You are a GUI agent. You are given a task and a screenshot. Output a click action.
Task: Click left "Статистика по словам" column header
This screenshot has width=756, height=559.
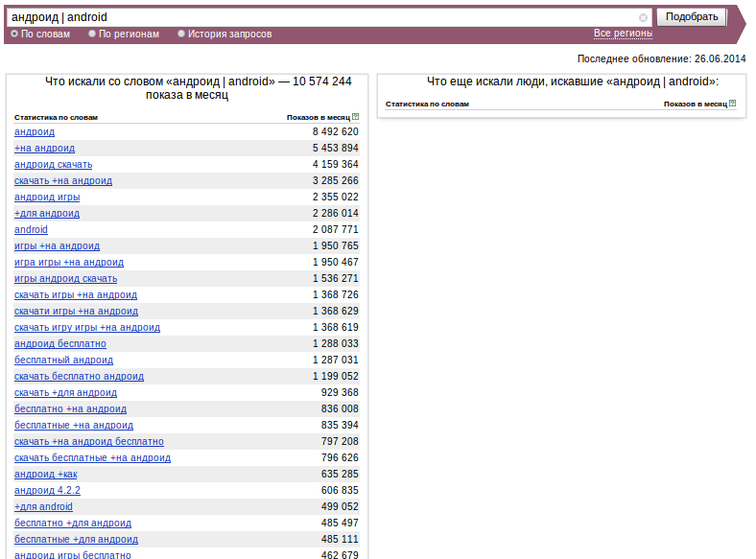[x=56, y=117]
